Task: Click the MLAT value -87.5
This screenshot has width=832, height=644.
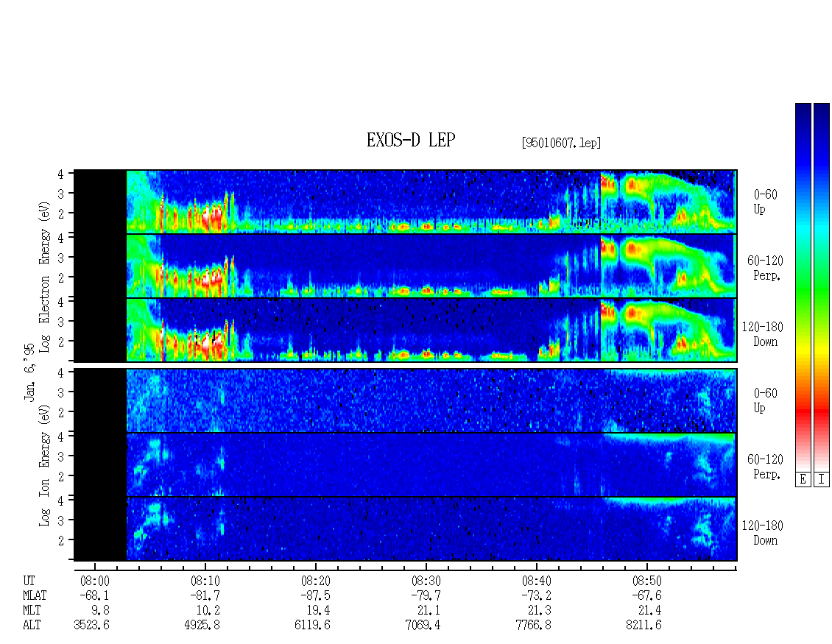Action: [315, 595]
